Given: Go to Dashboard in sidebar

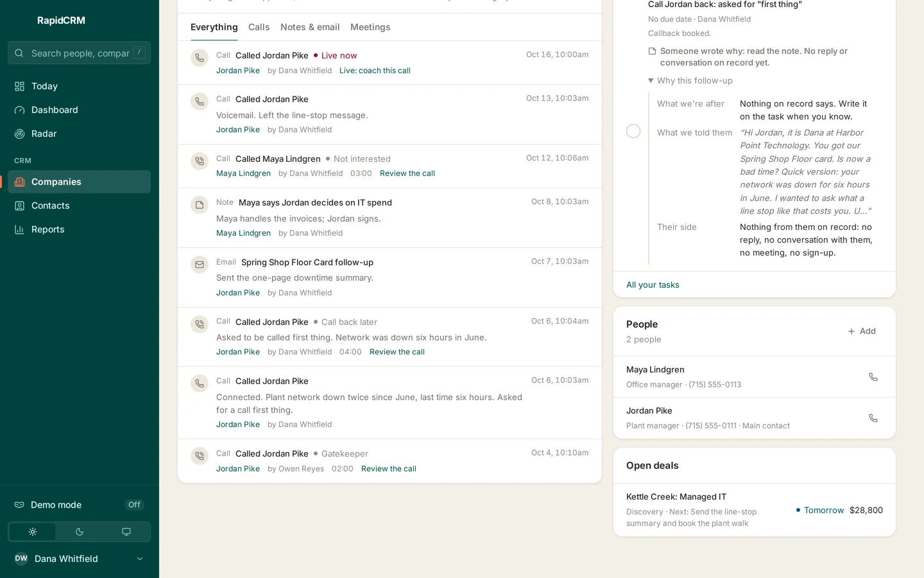Looking at the screenshot, I should click(79, 110).
